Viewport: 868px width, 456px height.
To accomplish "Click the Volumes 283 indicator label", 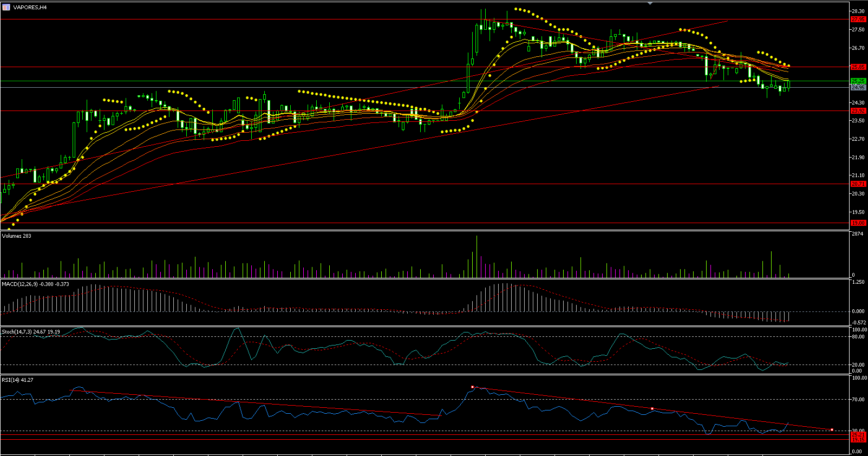I will tap(17, 236).
